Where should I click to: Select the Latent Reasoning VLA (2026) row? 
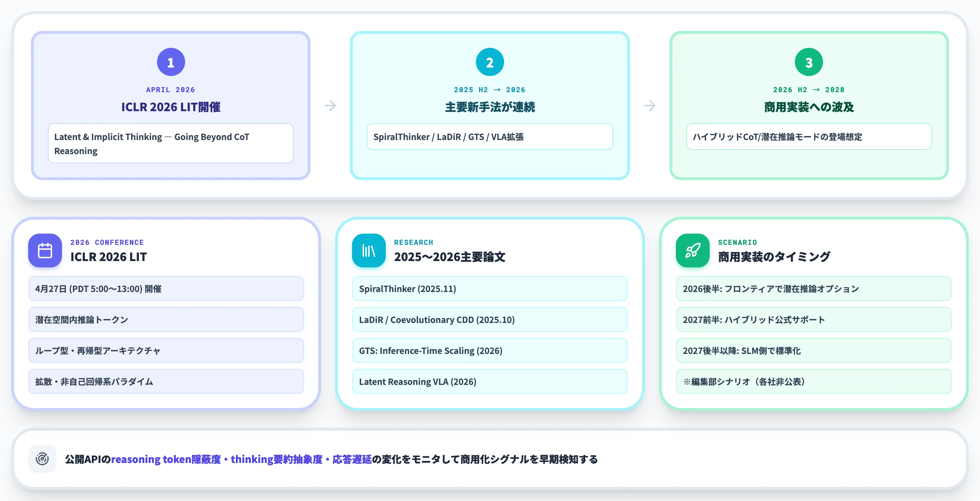point(490,381)
